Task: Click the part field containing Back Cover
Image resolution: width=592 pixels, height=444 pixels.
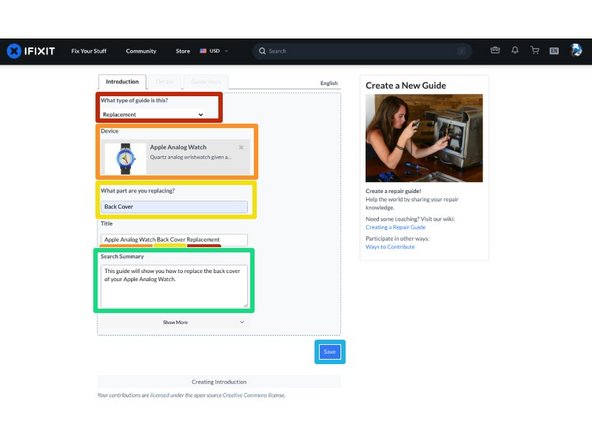Action: coord(174,207)
